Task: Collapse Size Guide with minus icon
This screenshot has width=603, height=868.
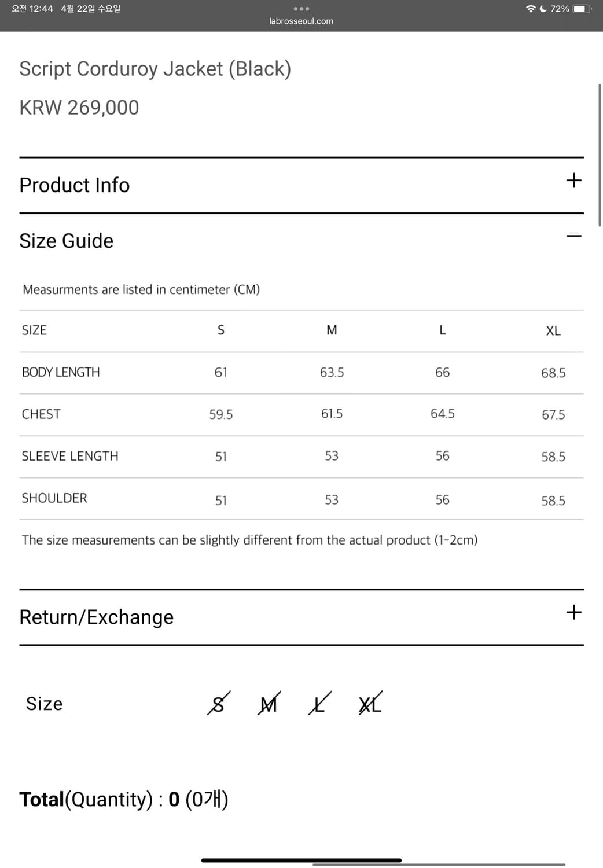Action: pos(573,236)
